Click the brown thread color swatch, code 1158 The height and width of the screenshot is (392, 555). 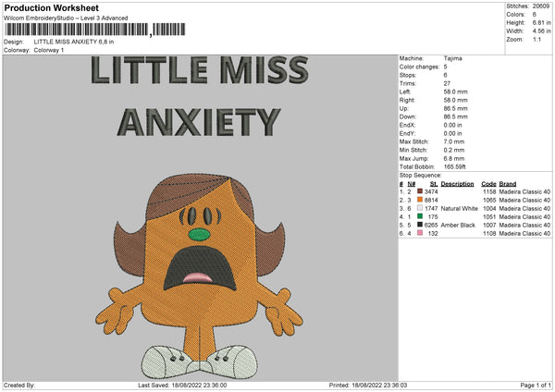coord(420,191)
